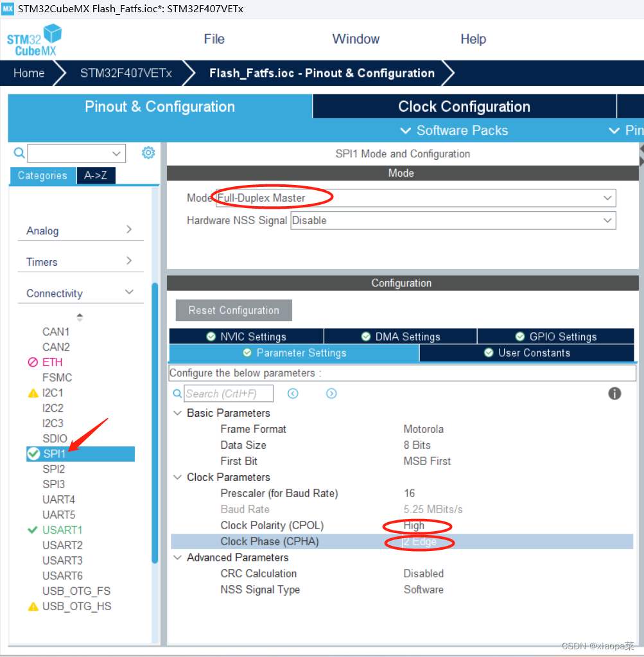This screenshot has width=644, height=657.
Task: Click the STM32CubeMX logo
Action: 35,40
